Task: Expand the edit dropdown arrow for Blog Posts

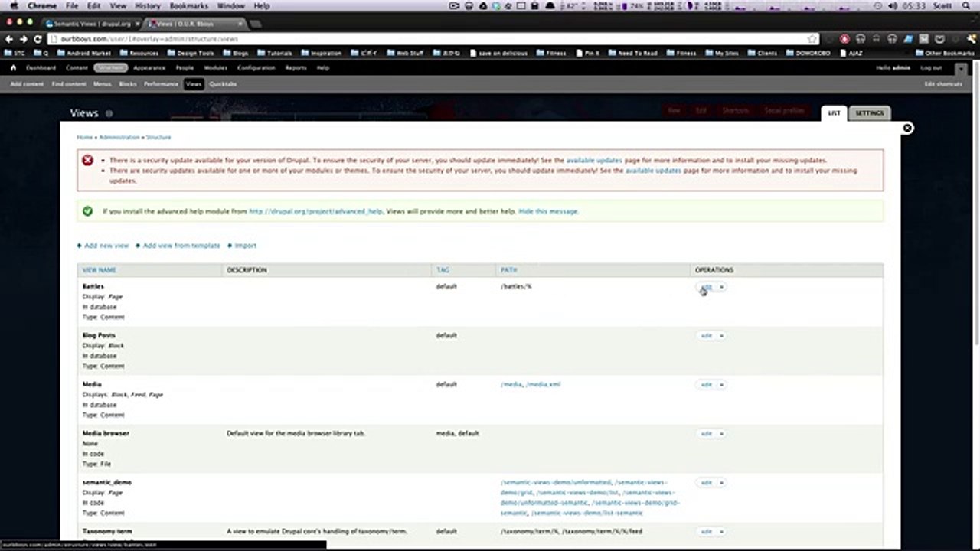Action: (x=721, y=336)
